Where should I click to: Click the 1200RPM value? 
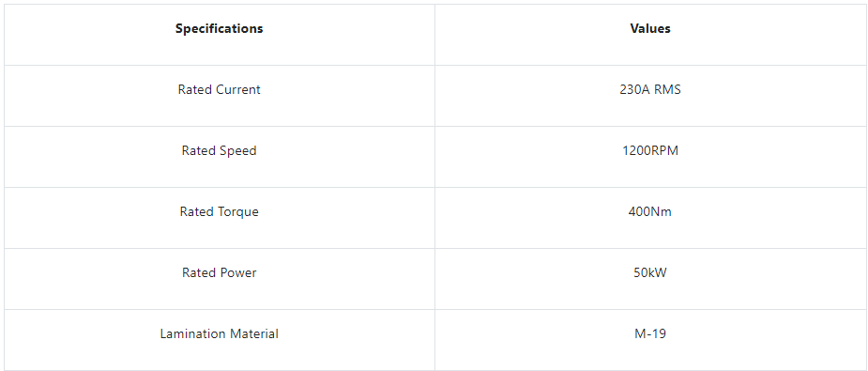click(x=650, y=150)
